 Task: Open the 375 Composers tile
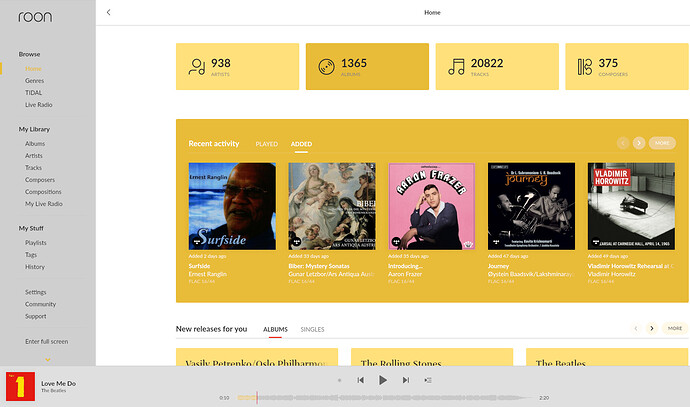coord(627,66)
